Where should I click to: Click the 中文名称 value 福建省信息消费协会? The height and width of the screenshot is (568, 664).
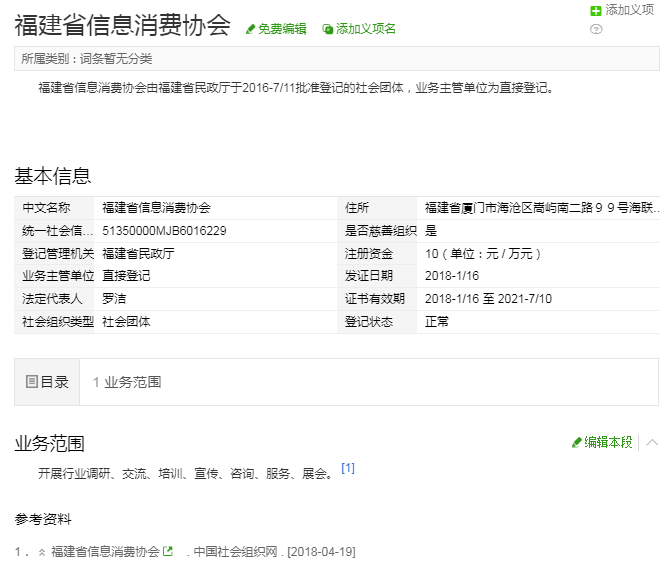[x=156, y=208]
